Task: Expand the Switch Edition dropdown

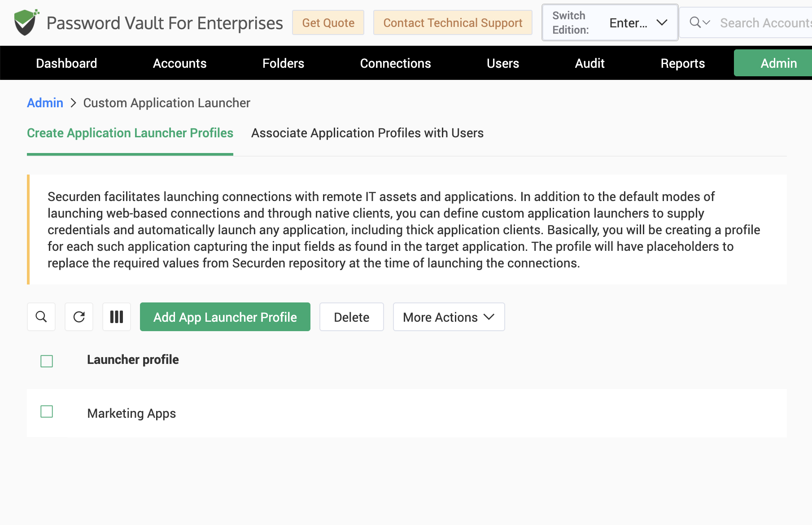Action: pos(610,22)
